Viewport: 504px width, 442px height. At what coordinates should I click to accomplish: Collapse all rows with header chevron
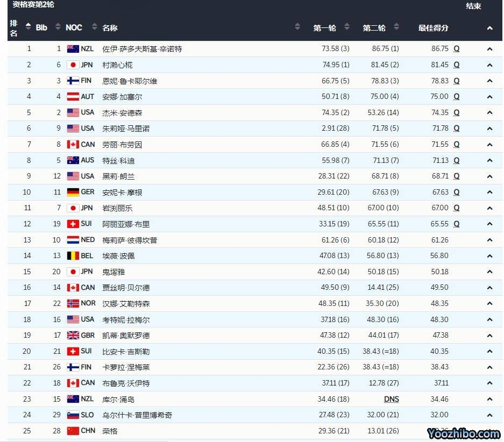[489, 28]
